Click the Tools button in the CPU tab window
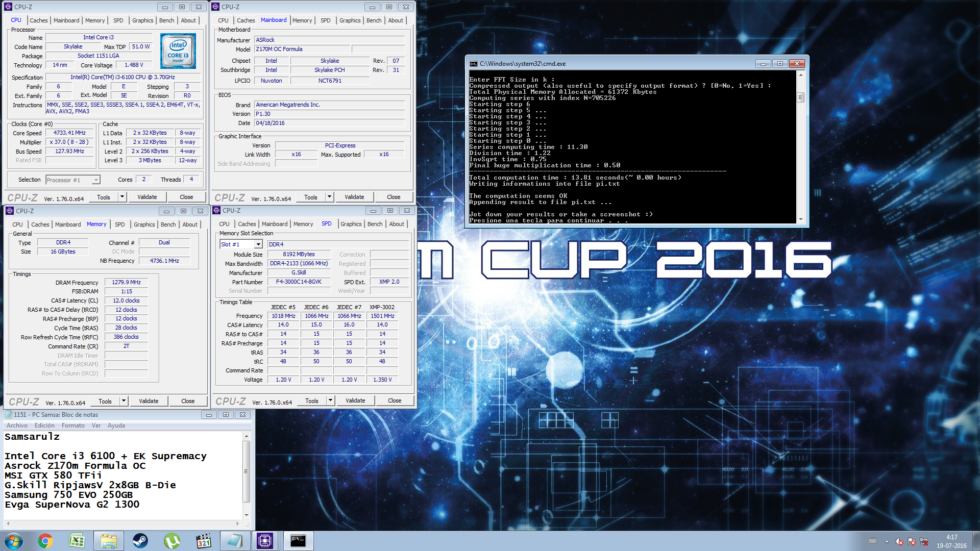Image resolution: width=980 pixels, height=551 pixels. 104,197
